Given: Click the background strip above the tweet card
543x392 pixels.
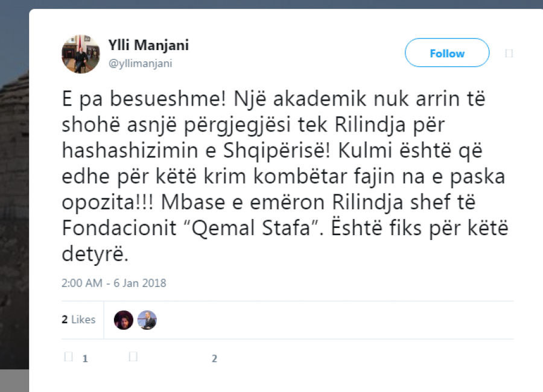Looking at the screenshot, I should pos(271,4).
